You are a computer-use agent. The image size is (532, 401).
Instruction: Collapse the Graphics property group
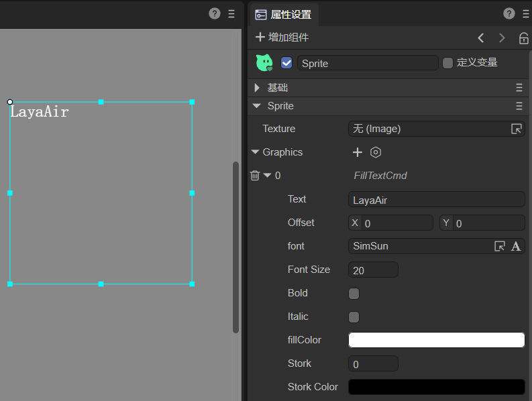tap(256, 152)
